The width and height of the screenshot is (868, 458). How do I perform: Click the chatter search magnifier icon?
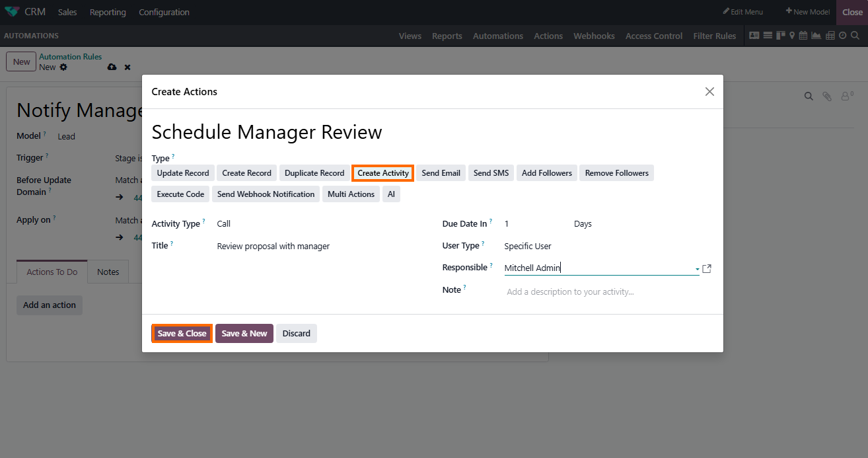coord(809,96)
